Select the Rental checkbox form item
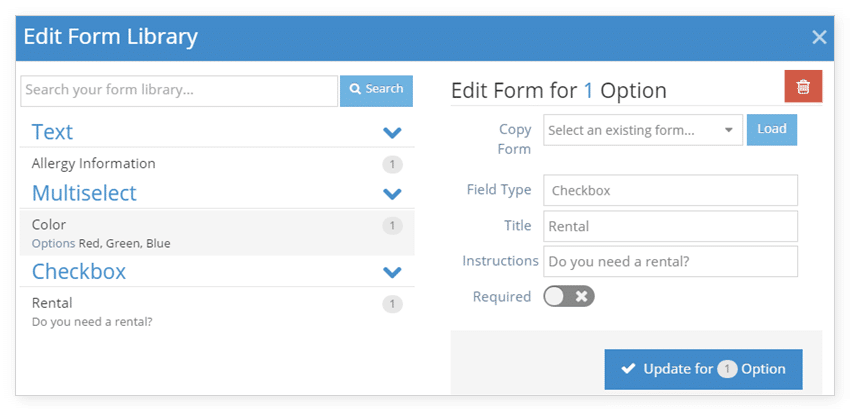Image resolution: width=850 pixels, height=411 pixels. pos(217,311)
